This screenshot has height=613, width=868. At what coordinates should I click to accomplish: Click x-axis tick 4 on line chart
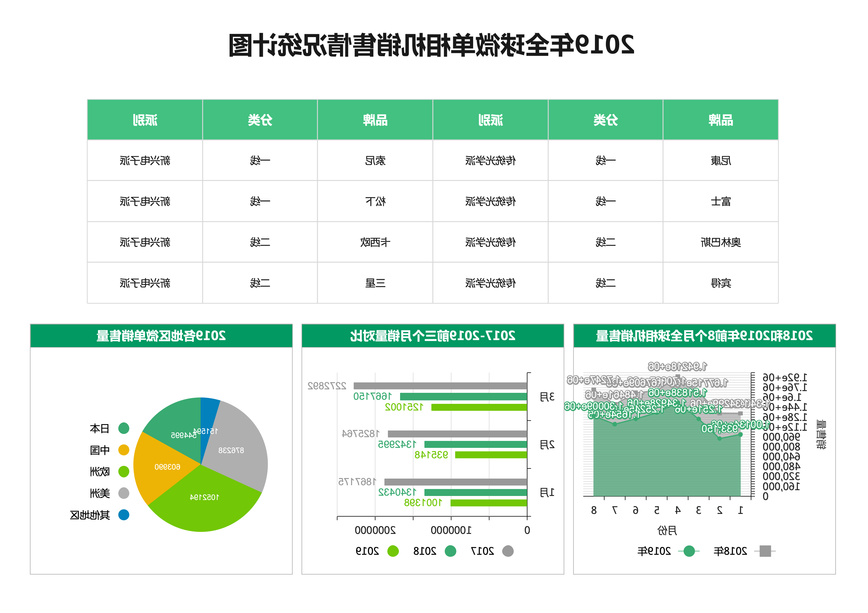point(678,510)
